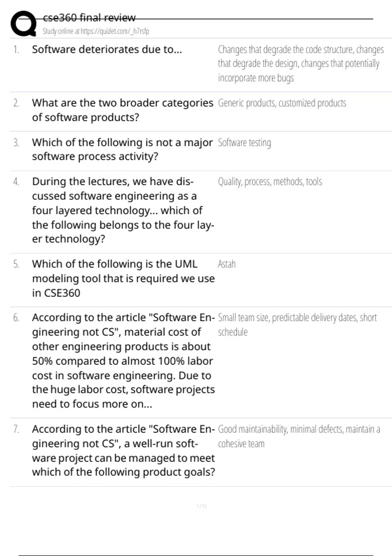392x556 pixels.
Task: Click the "1/12" page number indicator
Action: 202,506
